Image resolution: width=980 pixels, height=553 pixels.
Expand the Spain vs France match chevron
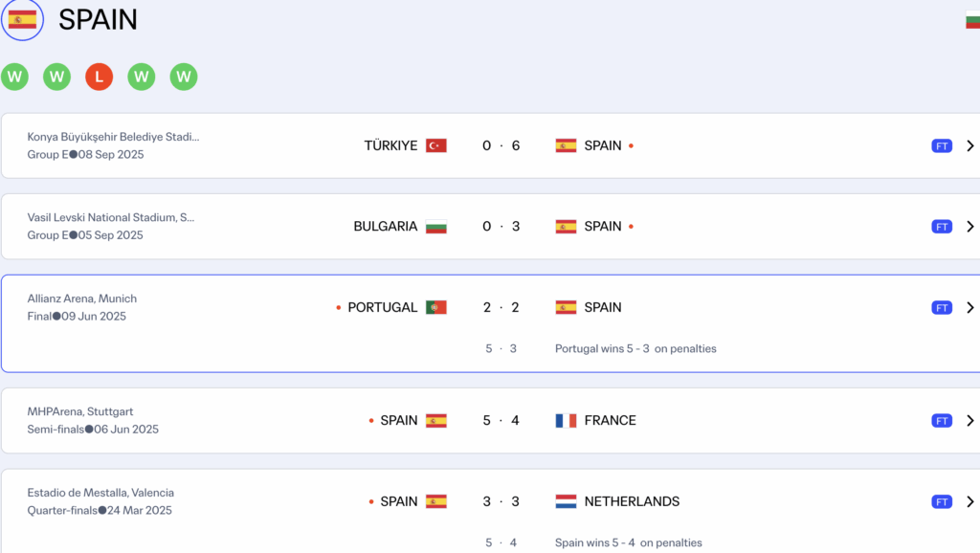(969, 420)
